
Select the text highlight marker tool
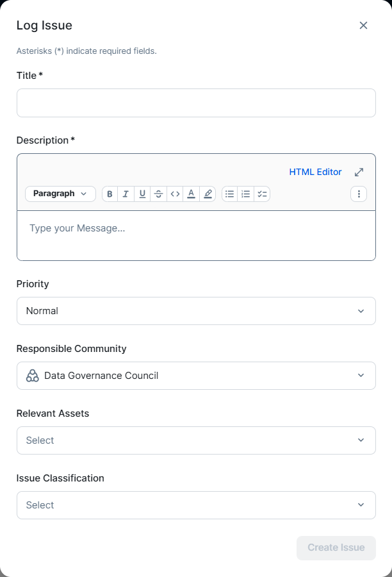coord(208,194)
